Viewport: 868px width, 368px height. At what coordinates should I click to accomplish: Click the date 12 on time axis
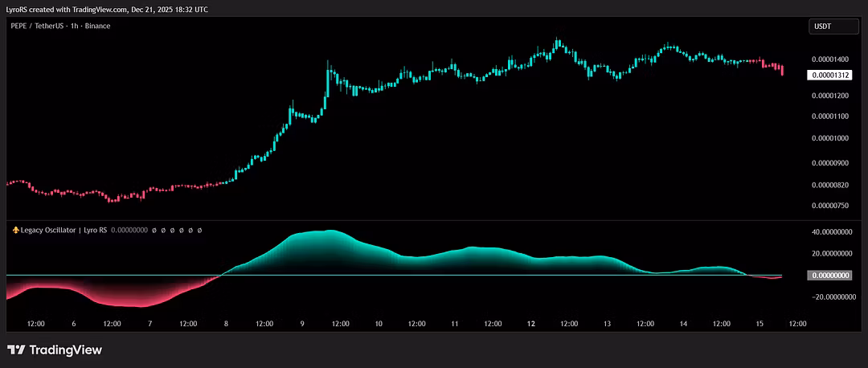[530, 324]
